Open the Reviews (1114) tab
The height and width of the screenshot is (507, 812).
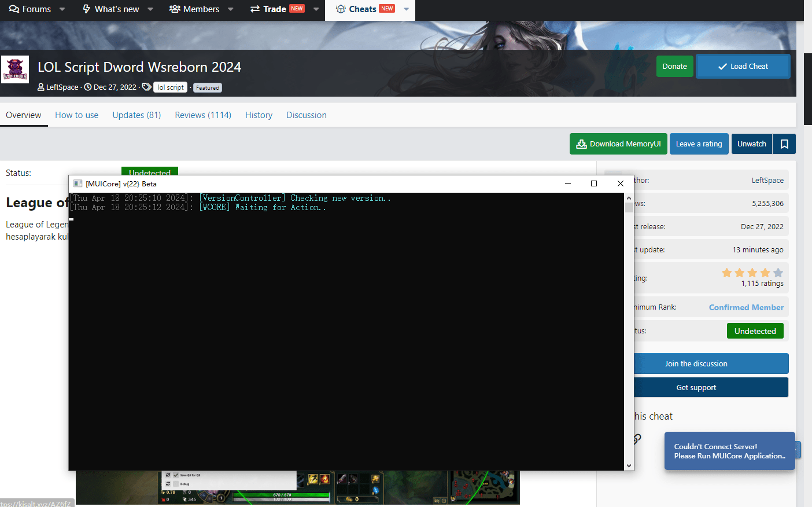tap(203, 115)
